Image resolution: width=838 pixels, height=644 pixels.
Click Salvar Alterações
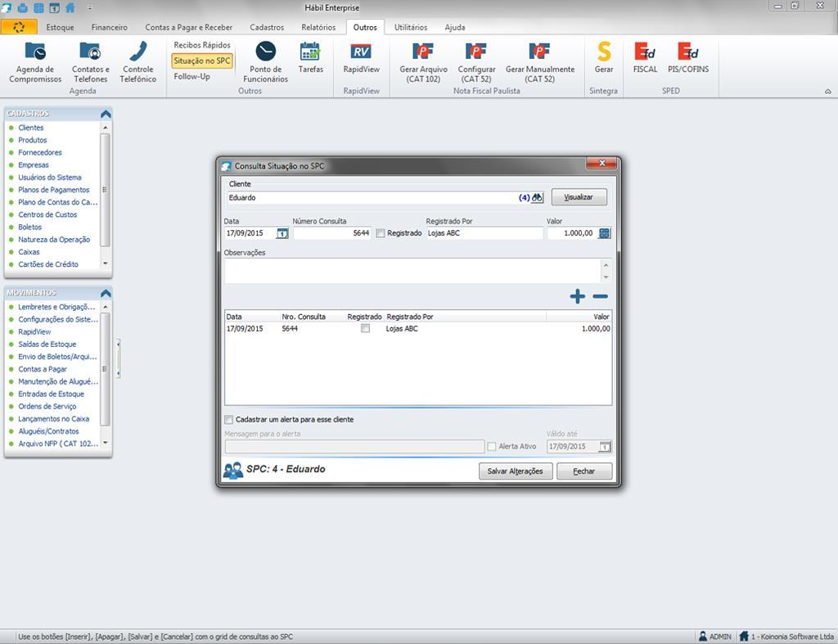[x=516, y=471]
